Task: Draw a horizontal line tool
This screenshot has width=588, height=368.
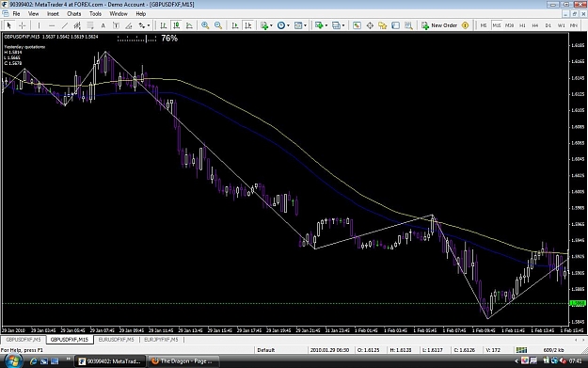Action: click(52, 25)
